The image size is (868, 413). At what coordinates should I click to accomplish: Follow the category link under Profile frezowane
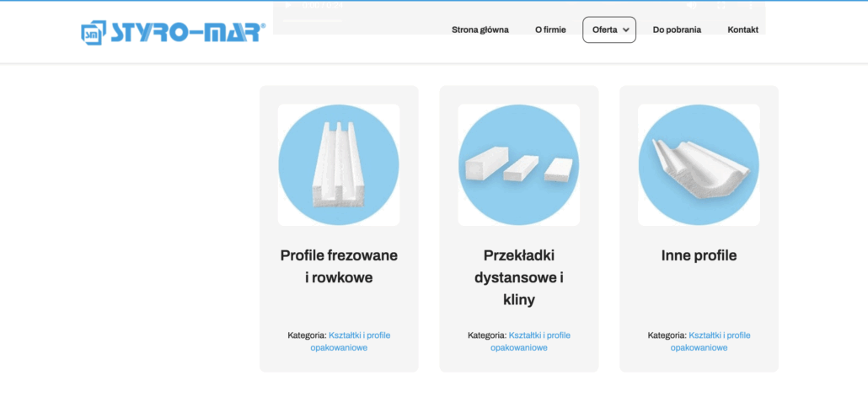tap(351, 341)
